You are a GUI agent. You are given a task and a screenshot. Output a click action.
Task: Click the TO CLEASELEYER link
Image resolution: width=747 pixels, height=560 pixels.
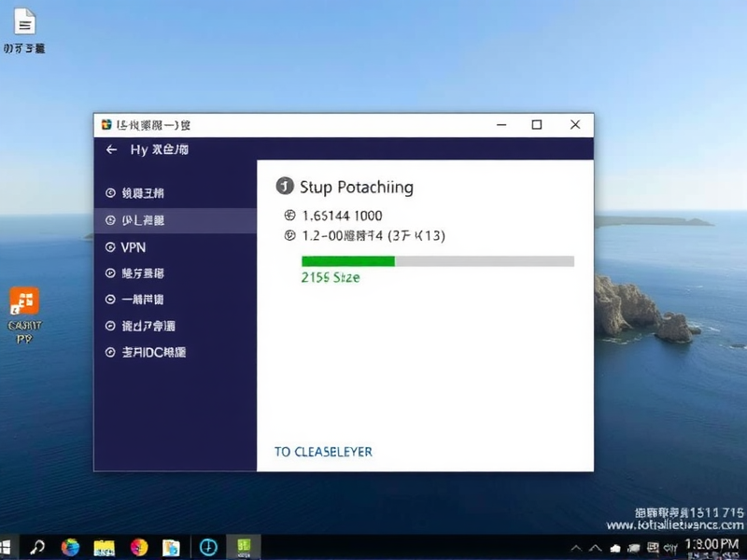coord(323,450)
